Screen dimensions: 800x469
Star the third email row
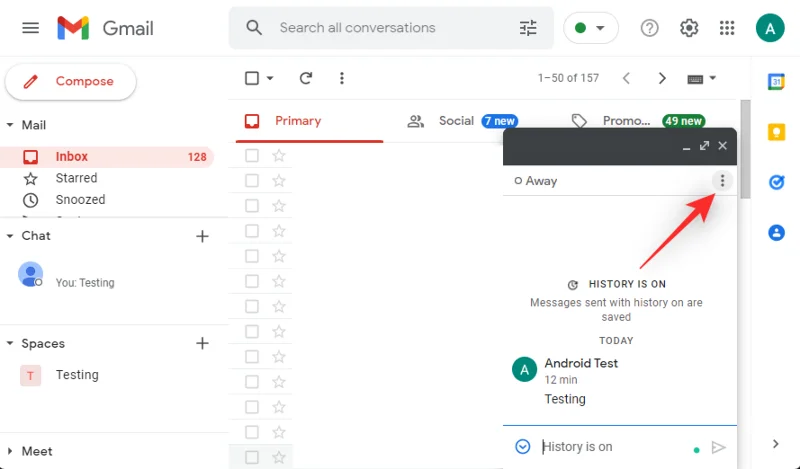[x=279, y=206]
